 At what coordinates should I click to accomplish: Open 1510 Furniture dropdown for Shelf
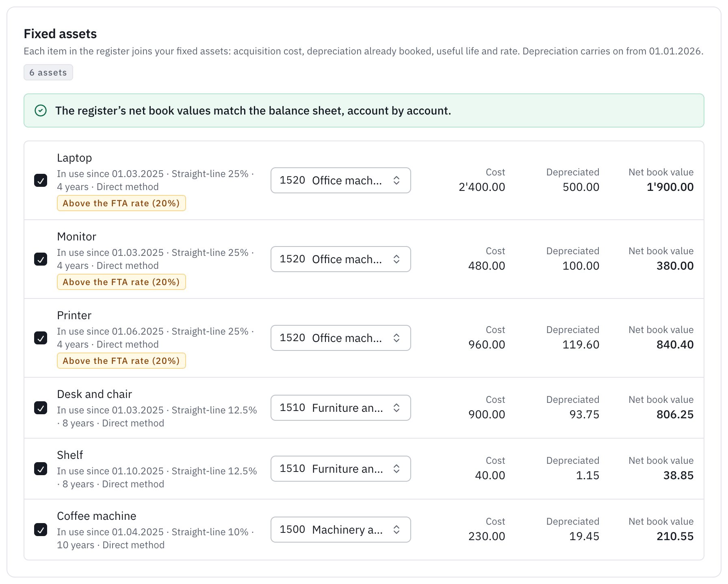tap(340, 469)
